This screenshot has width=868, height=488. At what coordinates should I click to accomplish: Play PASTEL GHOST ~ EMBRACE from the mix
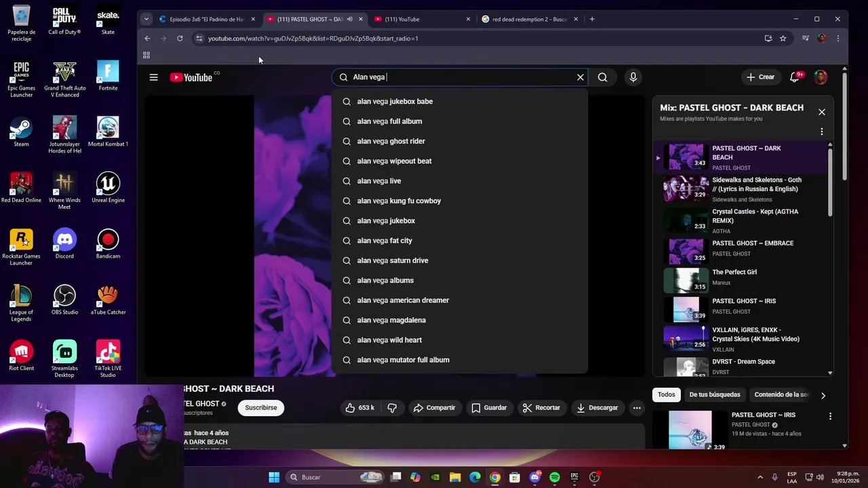pyautogui.click(x=741, y=249)
